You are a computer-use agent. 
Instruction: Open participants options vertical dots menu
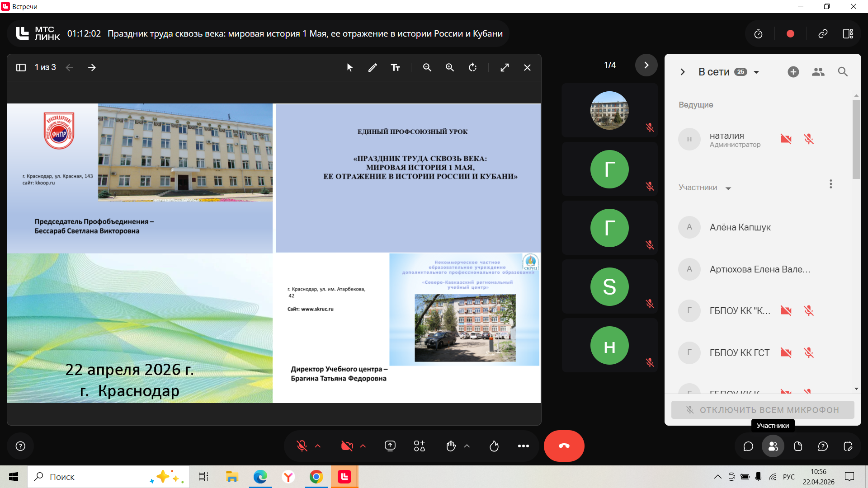(x=830, y=184)
